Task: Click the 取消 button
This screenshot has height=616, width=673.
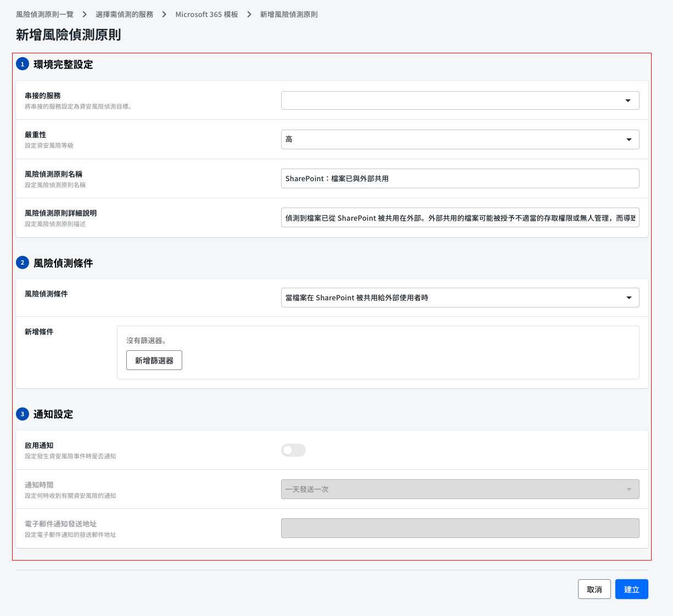Action: point(595,589)
